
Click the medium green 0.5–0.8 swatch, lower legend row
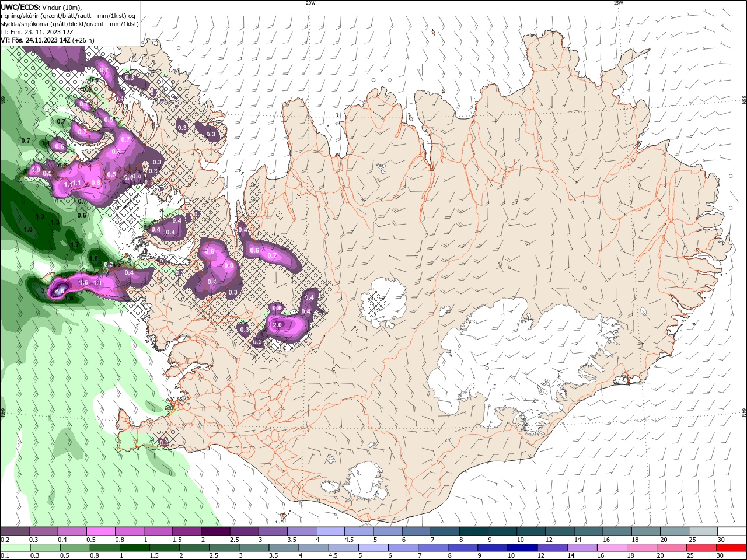(75, 548)
